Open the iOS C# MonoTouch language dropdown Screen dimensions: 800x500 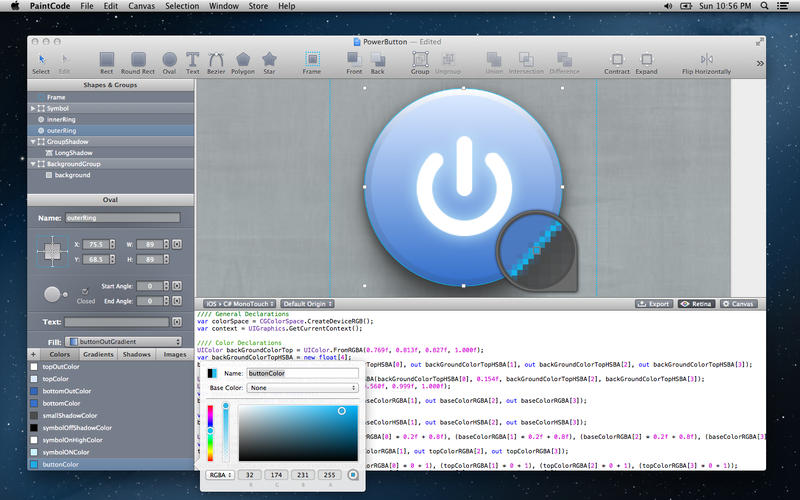pyautogui.click(x=239, y=303)
